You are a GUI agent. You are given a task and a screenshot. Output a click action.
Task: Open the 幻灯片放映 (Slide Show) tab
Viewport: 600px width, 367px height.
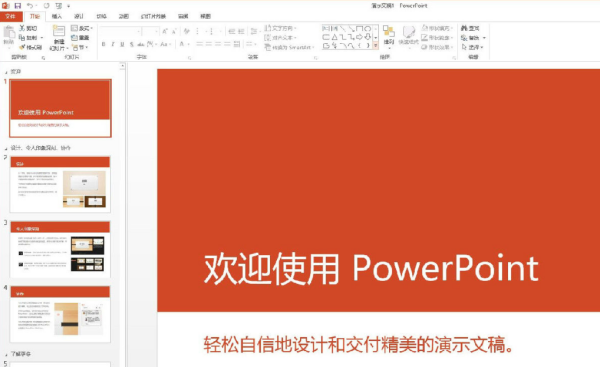[x=153, y=16]
